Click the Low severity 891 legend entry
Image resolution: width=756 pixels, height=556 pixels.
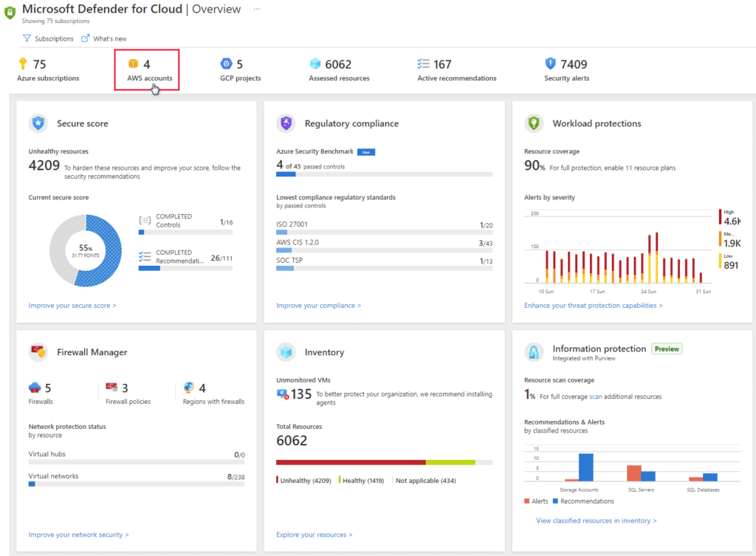pyautogui.click(x=730, y=261)
